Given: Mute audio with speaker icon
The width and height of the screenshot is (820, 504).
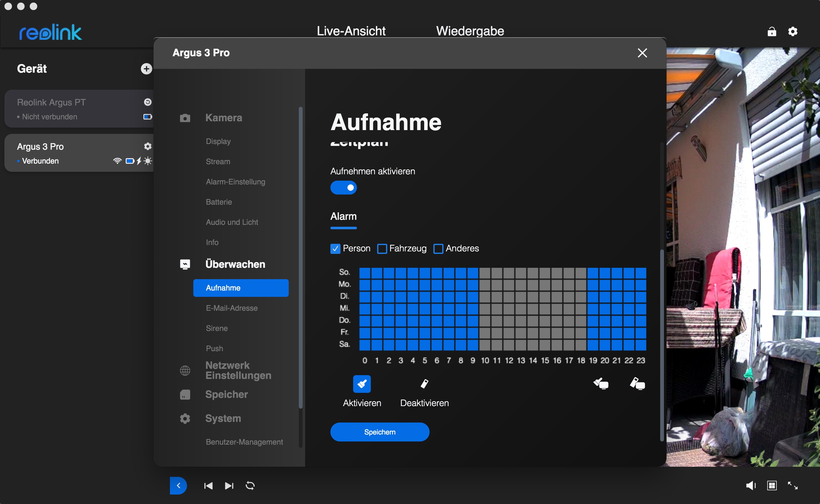Looking at the screenshot, I should click(750, 486).
